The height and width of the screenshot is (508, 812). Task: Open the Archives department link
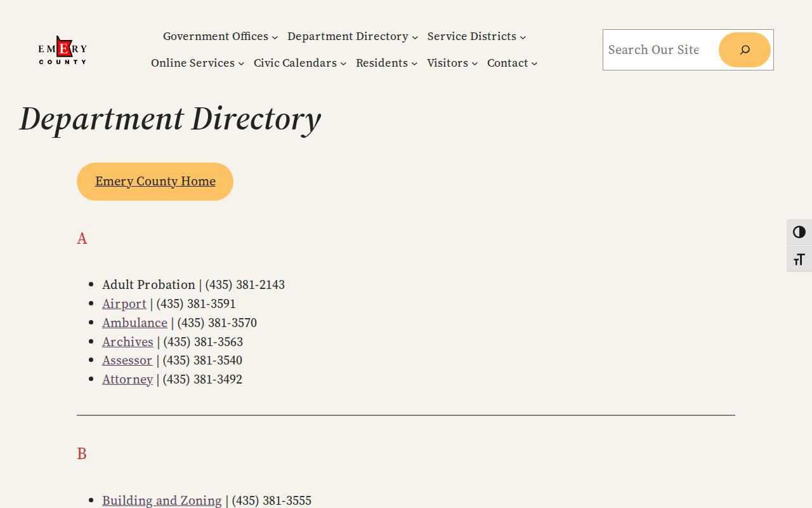[128, 342]
